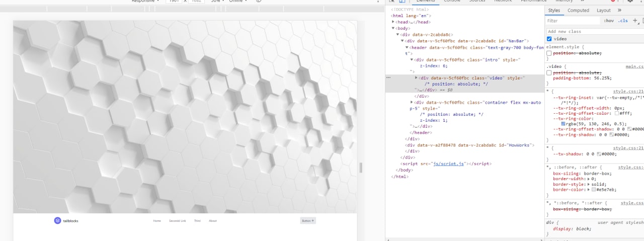This screenshot has width=644, height=241.
Task: Collapse the intro div node
Action: pyautogui.click(x=412, y=60)
